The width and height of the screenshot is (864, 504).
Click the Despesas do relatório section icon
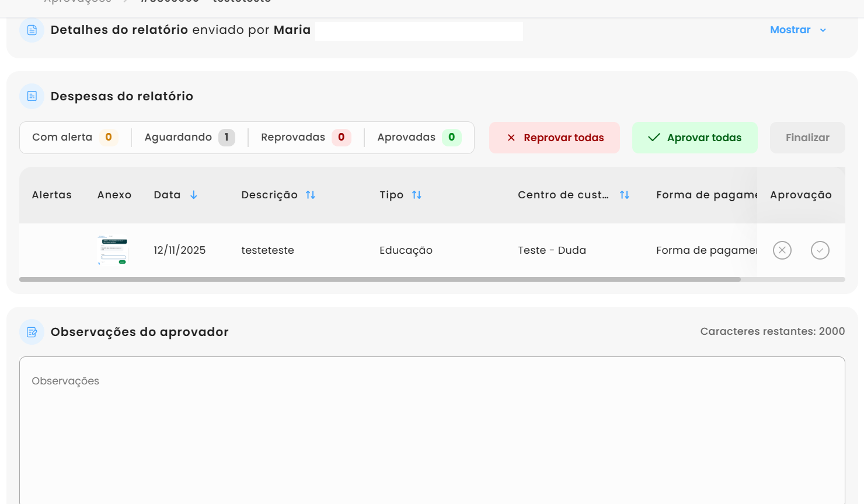click(x=32, y=96)
